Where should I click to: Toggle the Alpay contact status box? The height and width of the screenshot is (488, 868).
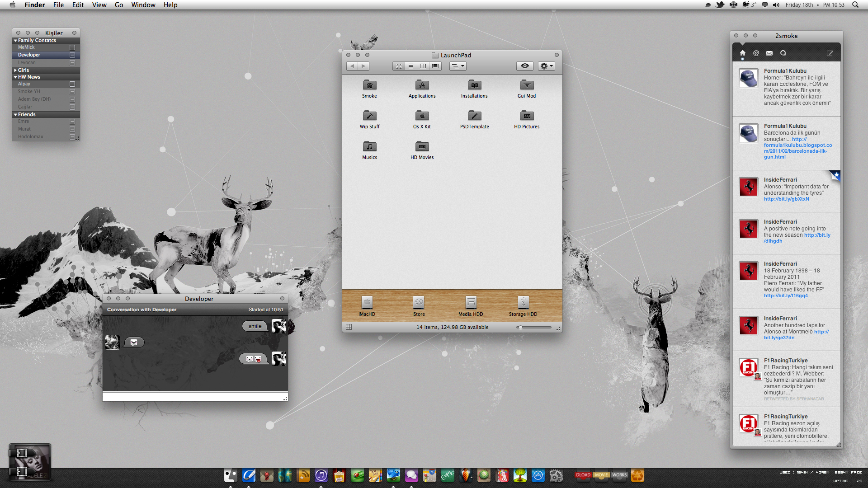(72, 84)
